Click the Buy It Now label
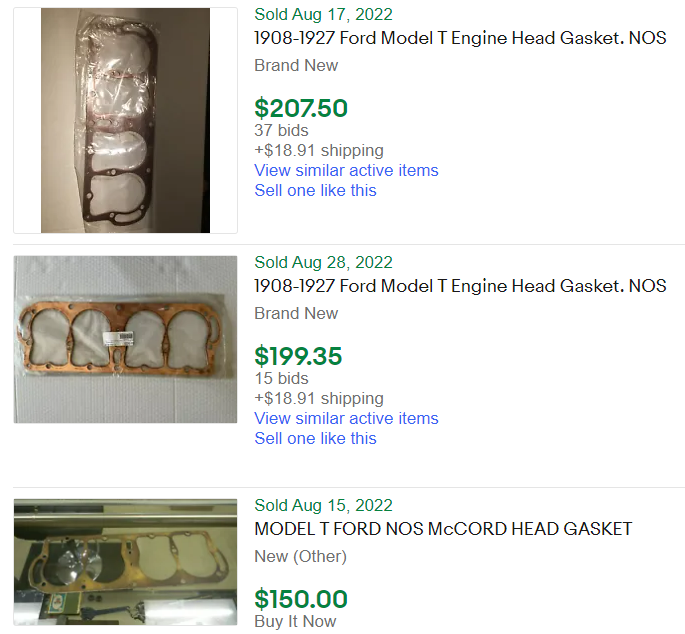Screen dimensions: 685x634 tap(295, 621)
